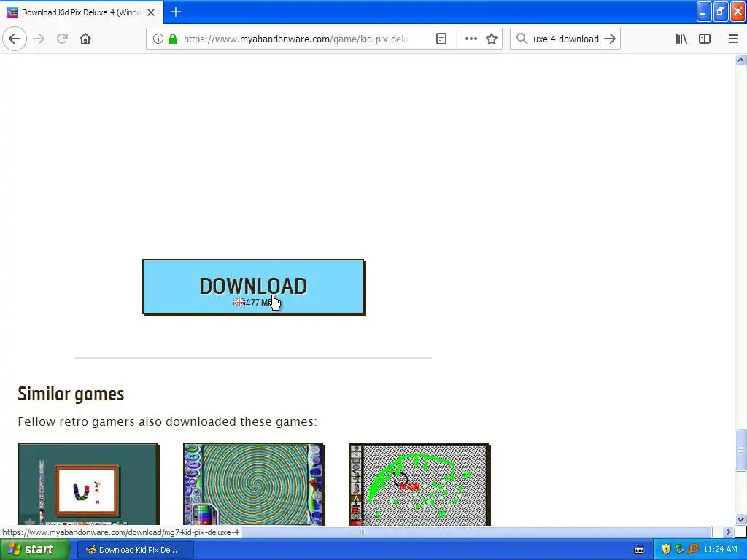Select the Download Kid Pix Deluxe 4 tab
The width and height of the screenshot is (747, 560).
[82, 12]
